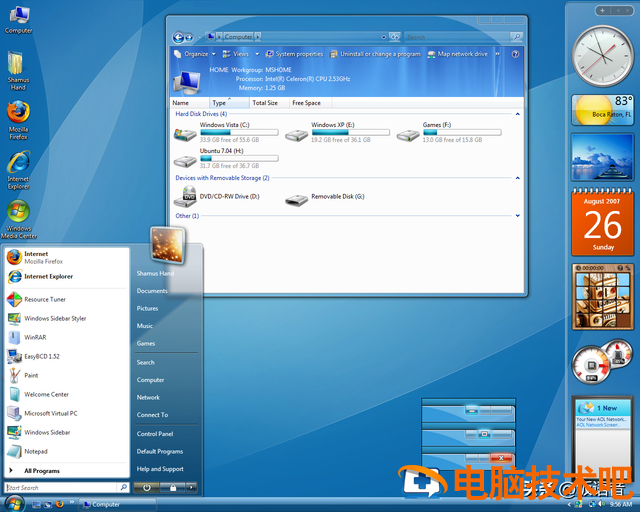Click the show desktop quick launch icon

[x=36, y=505]
